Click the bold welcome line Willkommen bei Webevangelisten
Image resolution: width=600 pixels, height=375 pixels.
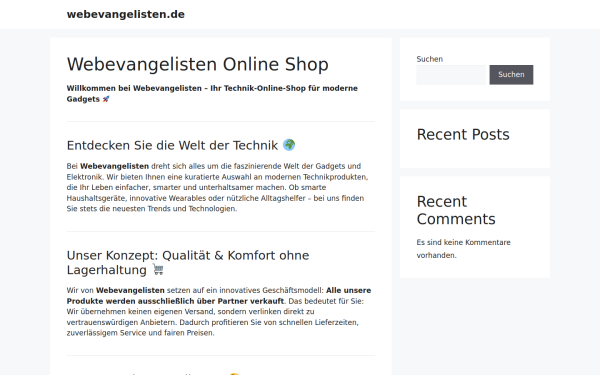[212, 94]
